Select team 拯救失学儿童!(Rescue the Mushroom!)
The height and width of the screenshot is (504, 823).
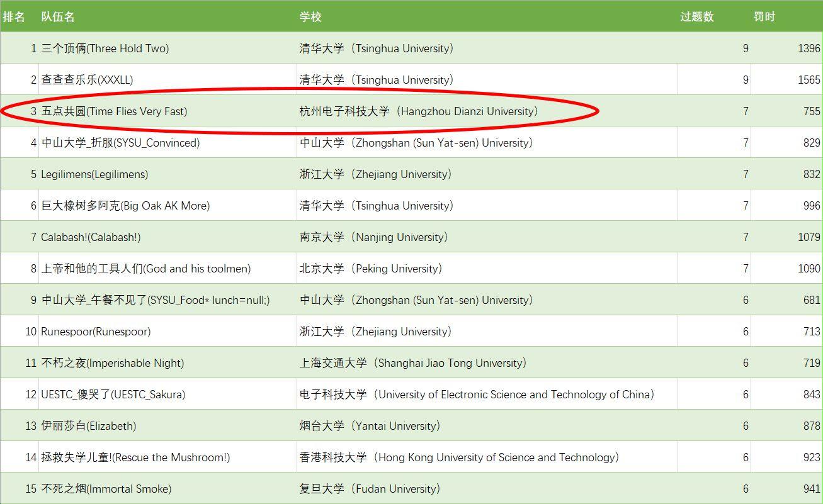click(x=135, y=457)
